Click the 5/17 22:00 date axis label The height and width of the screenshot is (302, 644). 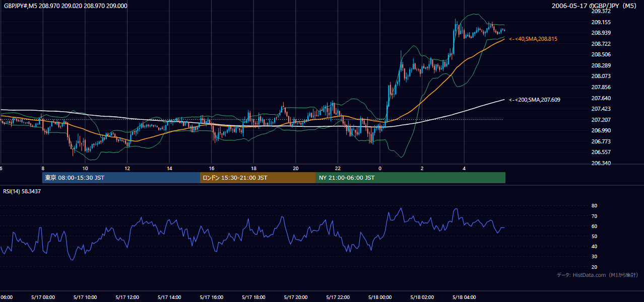(338, 297)
